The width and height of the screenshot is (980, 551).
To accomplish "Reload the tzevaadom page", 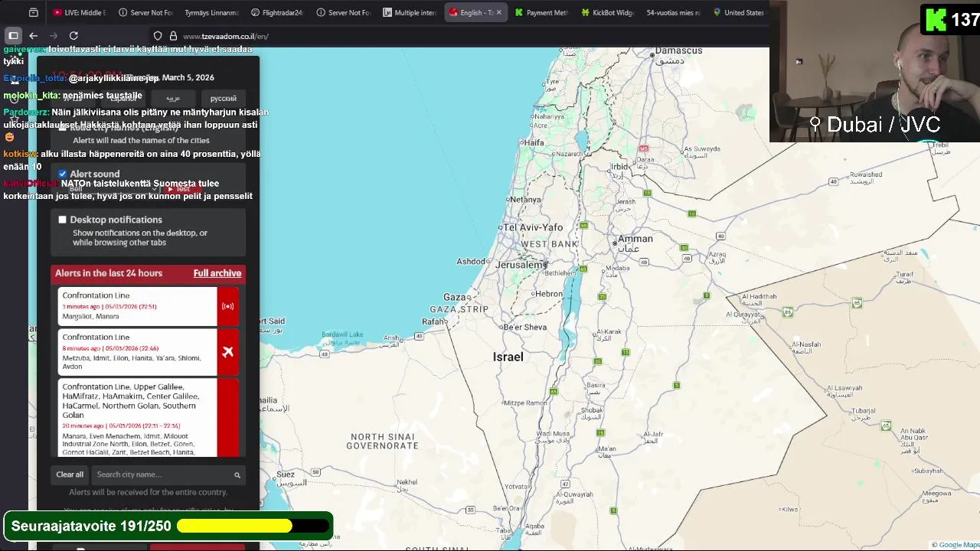I will [73, 36].
